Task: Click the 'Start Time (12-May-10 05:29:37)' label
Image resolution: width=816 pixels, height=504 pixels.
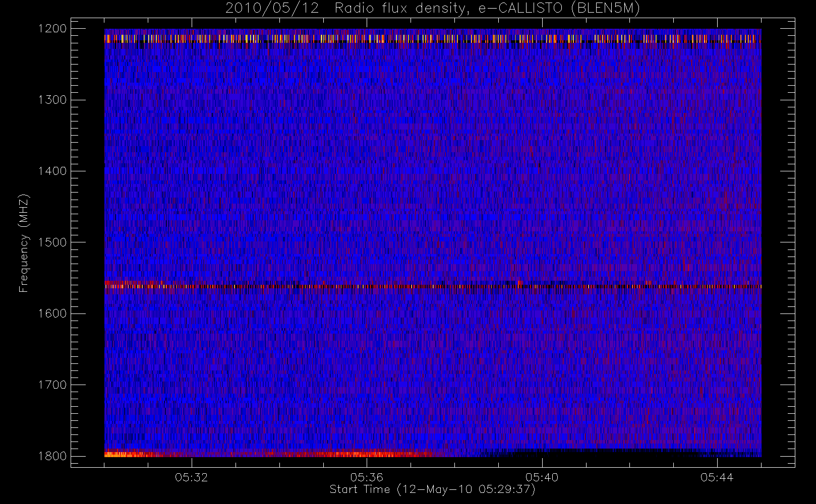Action: (432, 489)
